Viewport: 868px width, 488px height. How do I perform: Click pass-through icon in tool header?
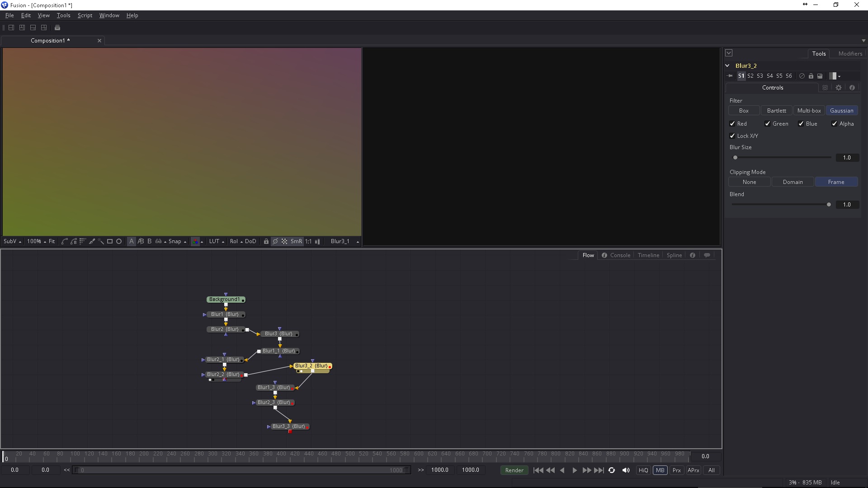[802, 76]
